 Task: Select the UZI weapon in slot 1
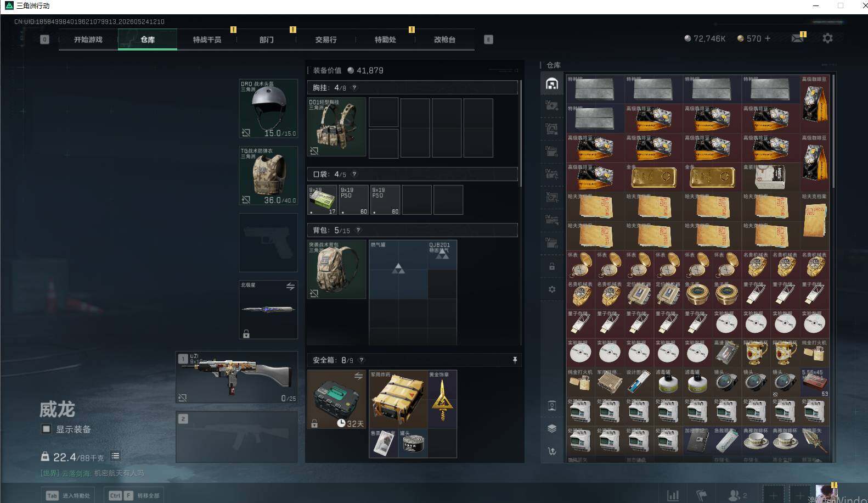236,377
